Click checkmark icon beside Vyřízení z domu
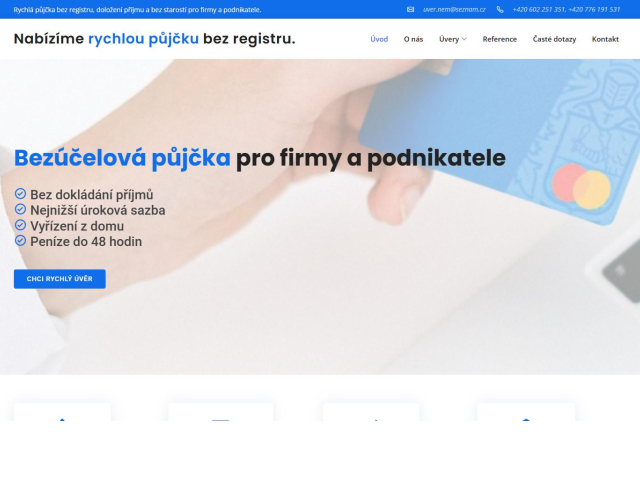Viewport: 640px width, 480px height. 20,225
